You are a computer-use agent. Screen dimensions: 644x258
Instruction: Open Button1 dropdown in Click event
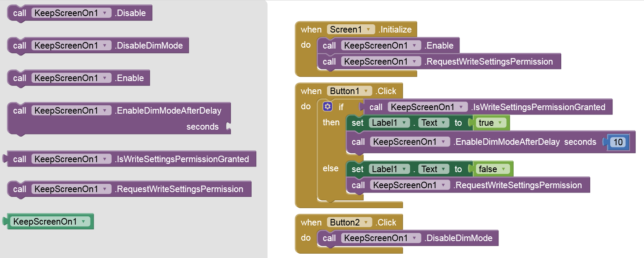(x=366, y=91)
